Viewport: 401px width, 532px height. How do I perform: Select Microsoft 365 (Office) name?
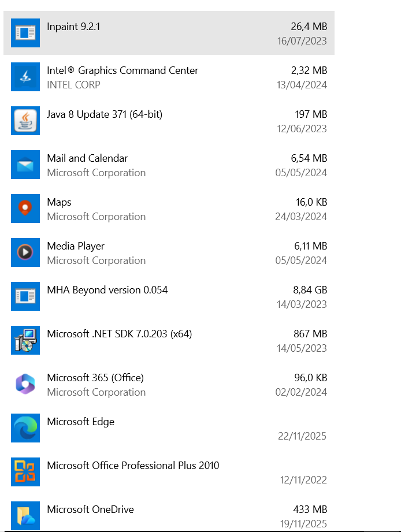point(95,378)
